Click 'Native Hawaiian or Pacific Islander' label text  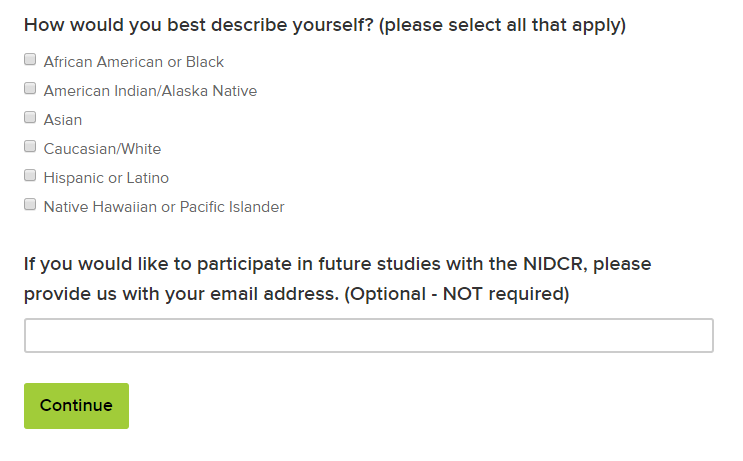[164, 207]
